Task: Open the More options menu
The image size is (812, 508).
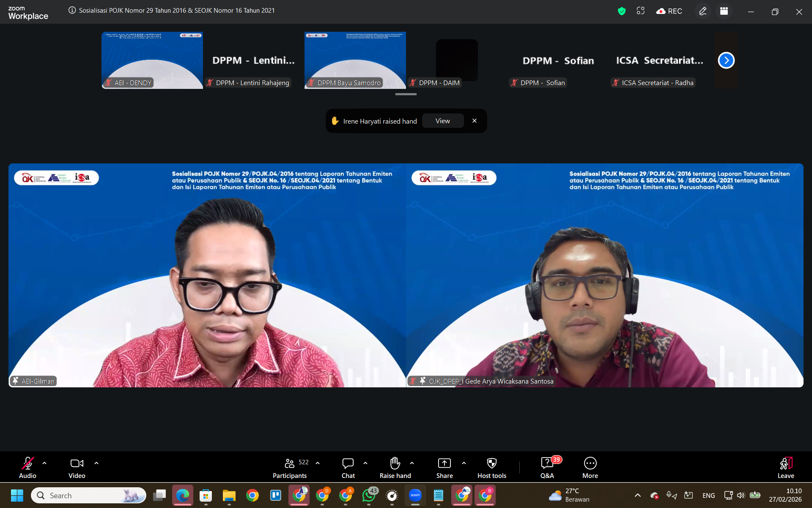Action: click(x=590, y=467)
